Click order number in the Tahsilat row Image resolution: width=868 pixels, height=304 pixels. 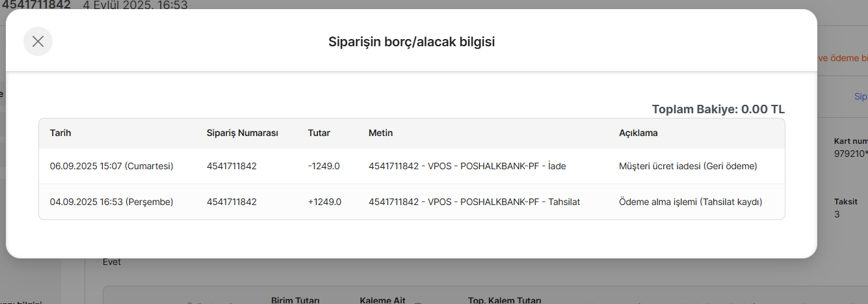[x=231, y=202]
